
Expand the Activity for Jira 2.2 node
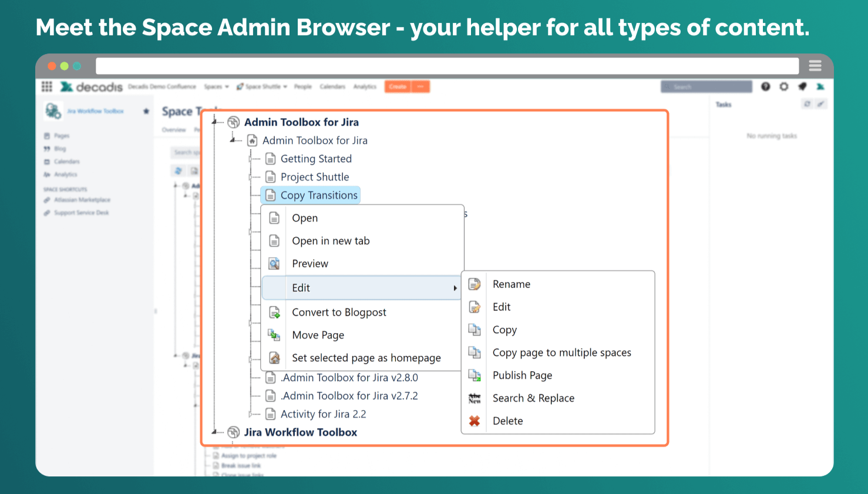coord(251,414)
